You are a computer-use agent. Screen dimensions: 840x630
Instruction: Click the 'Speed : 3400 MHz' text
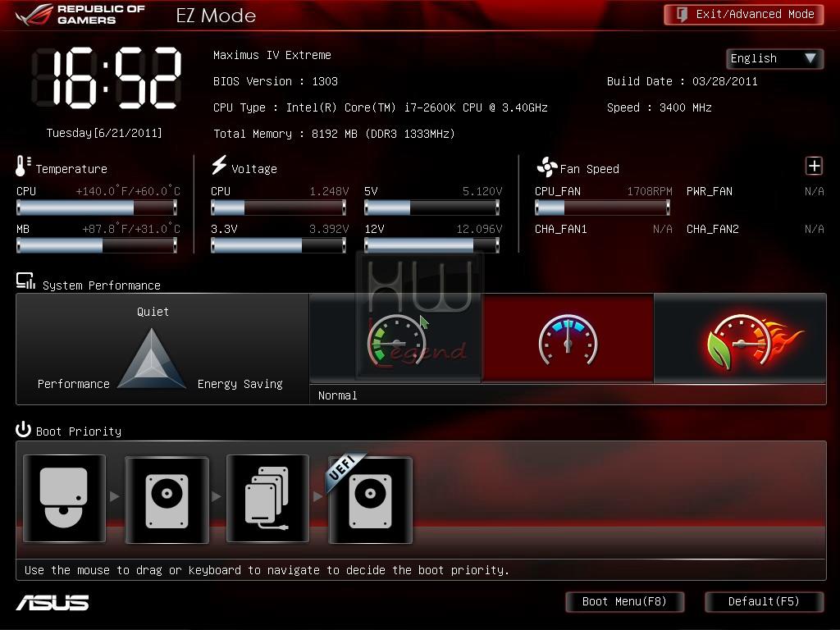660,107
